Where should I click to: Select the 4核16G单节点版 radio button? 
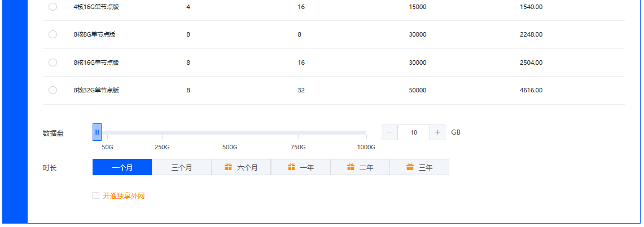point(53,7)
